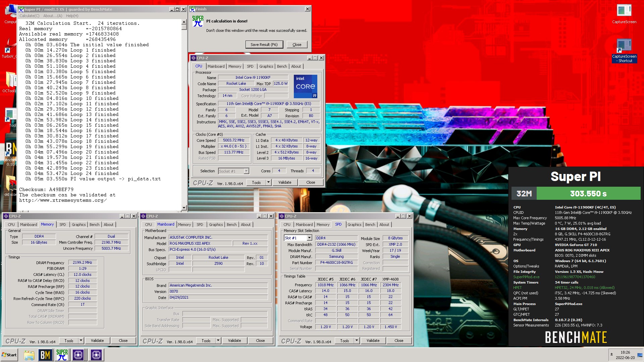Click the DRAM Frequency 2199.2 MHz value
Screen dimensions: 644x362
point(83,262)
